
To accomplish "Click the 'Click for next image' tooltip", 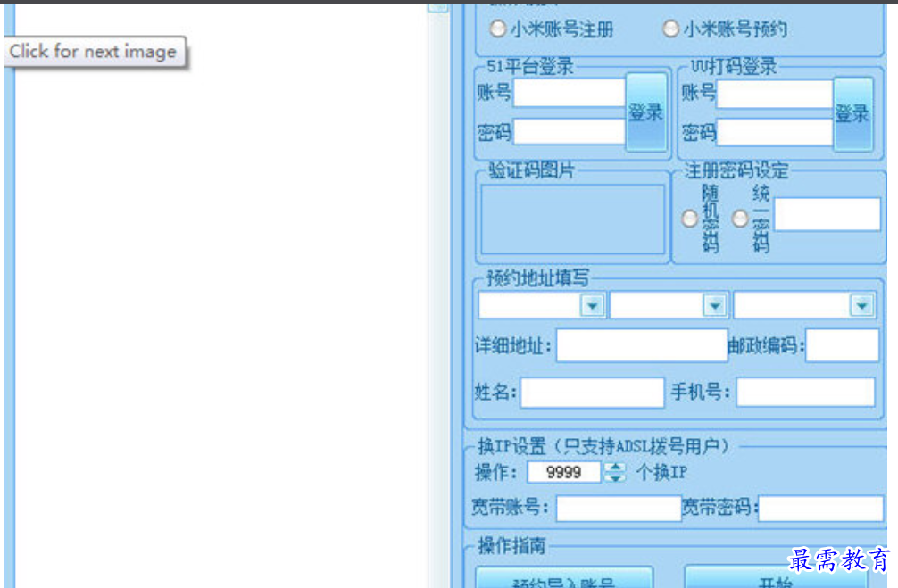I will point(94,52).
